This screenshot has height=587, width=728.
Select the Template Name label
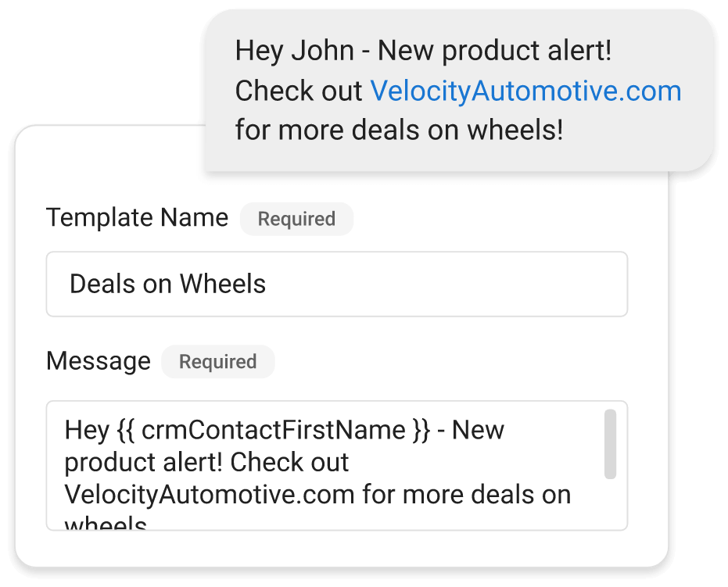pyautogui.click(x=138, y=218)
